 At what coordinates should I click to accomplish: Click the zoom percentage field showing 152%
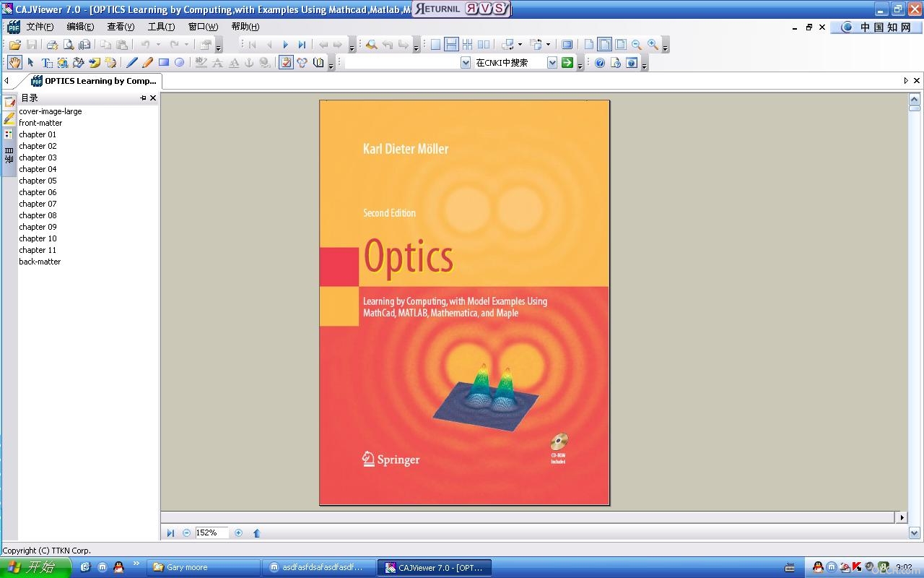[212, 532]
